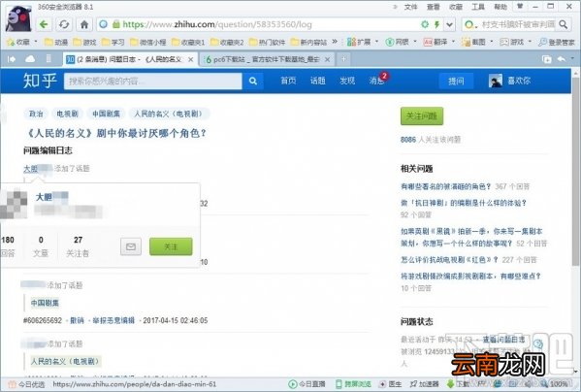Open the 帮助 menu

(x=500, y=7)
